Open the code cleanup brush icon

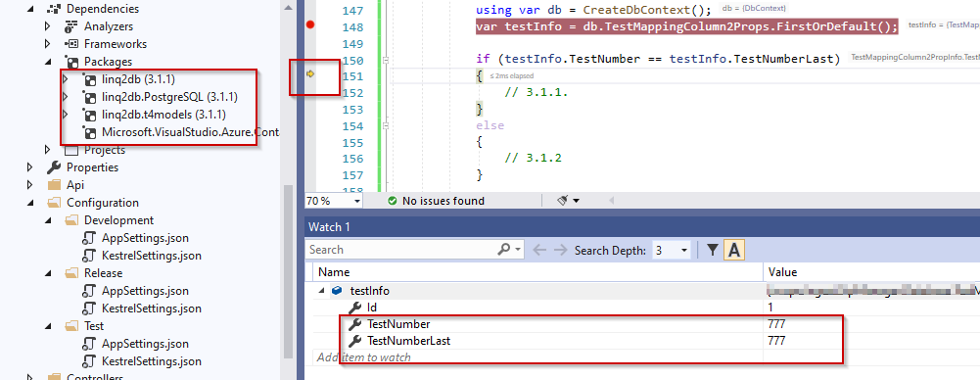click(563, 201)
